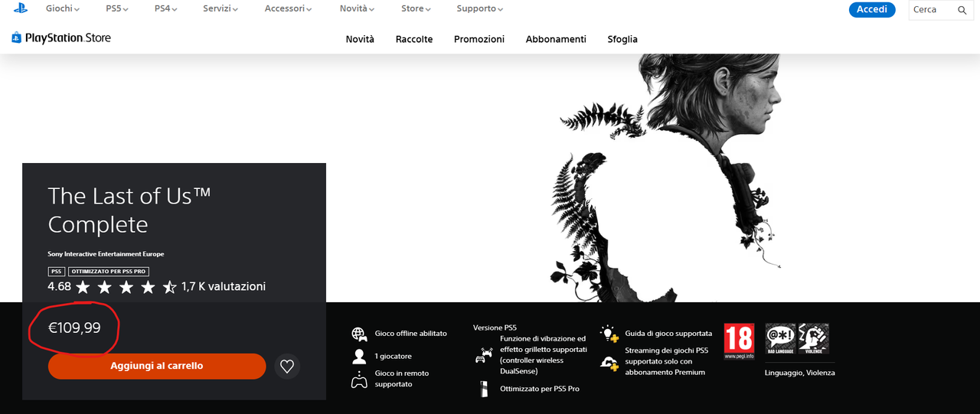Click the PS5 Pro console icon

pos(483,389)
